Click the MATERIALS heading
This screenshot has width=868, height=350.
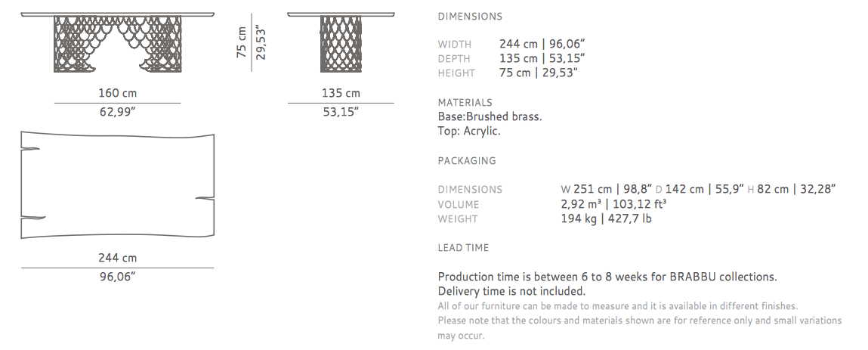[x=465, y=103]
